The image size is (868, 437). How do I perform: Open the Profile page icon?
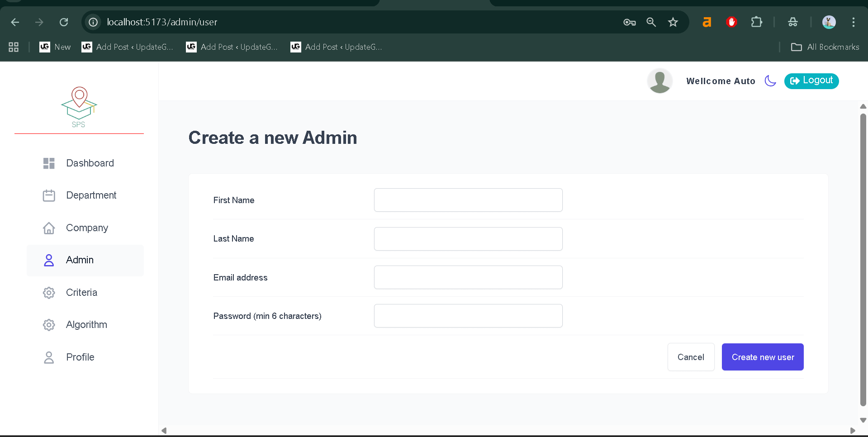(x=49, y=357)
